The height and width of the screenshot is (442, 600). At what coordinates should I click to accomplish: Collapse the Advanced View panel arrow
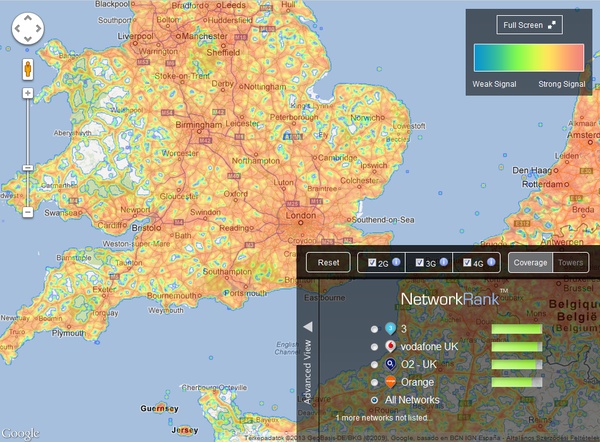(308, 326)
